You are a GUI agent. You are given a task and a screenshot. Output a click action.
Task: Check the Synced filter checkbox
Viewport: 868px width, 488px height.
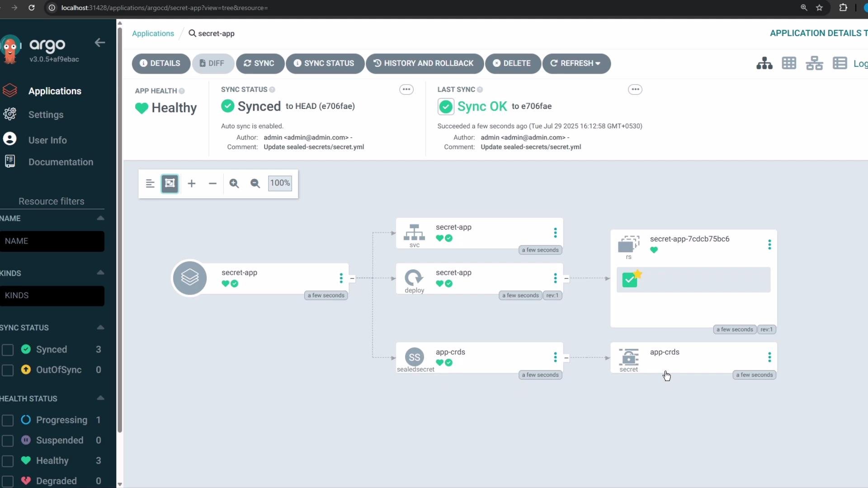click(8, 350)
